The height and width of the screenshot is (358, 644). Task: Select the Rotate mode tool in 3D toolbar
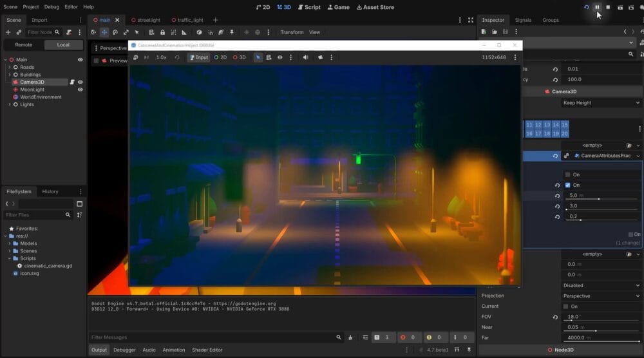(115, 32)
